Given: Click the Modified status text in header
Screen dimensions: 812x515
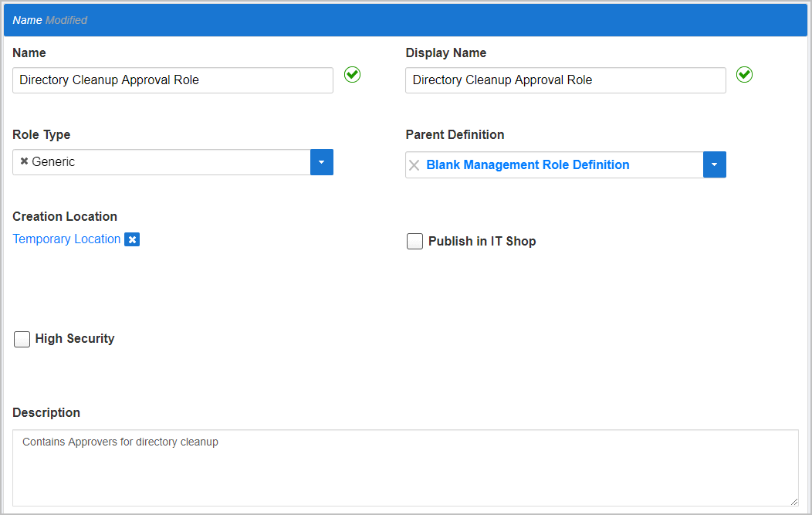Looking at the screenshot, I should click(66, 20).
